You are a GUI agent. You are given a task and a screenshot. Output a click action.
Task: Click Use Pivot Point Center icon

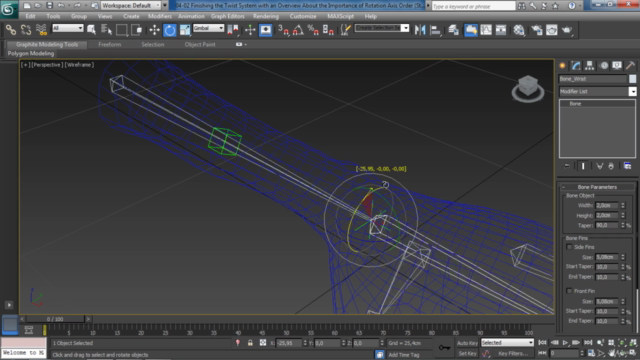233,30
